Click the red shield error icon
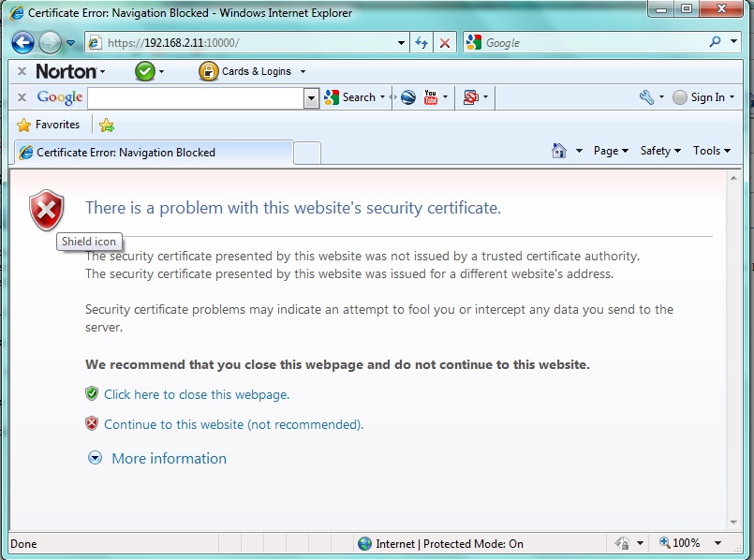 [46, 210]
